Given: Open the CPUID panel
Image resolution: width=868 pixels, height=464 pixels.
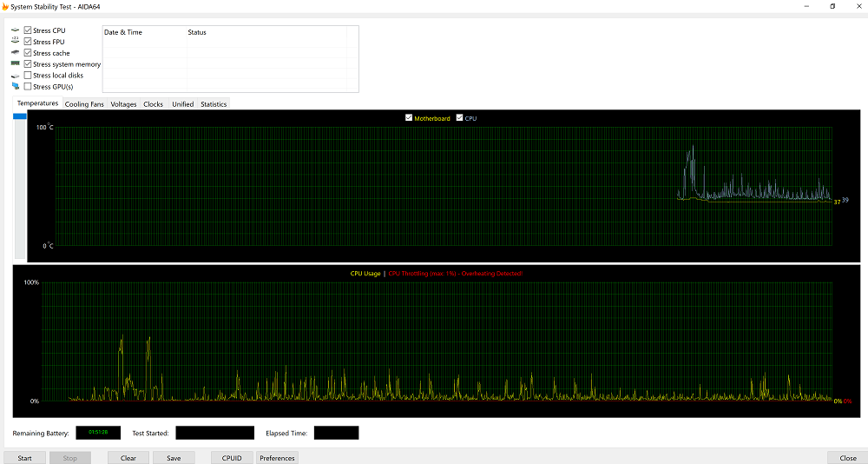Looking at the screenshot, I should [232, 458].
